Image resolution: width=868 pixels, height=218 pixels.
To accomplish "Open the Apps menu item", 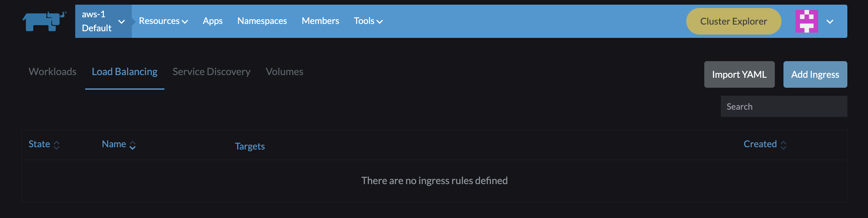I will [x=213, y=21].
